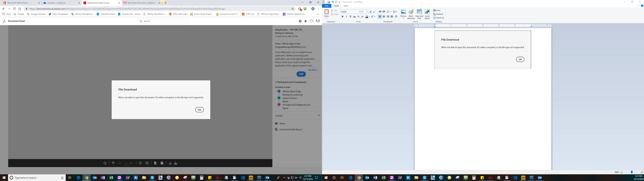This screenshot has height=181, width=644.
Task: Adjust the WordPad zoom slider
Action: pyautogui.click(x=631, y=172)
